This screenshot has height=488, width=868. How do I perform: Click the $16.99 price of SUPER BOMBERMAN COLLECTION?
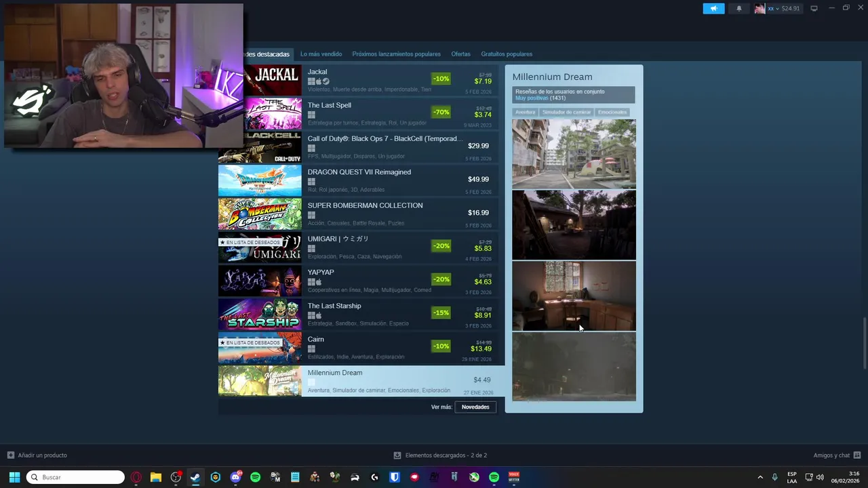click(x=478, y=213)
